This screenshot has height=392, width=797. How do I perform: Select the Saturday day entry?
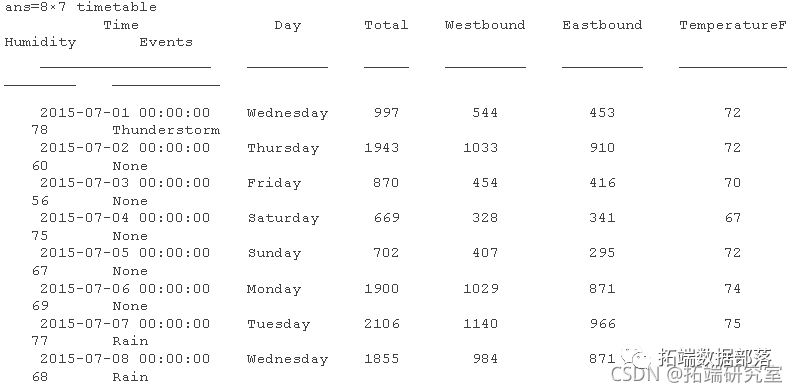click(x=283, y=219)
